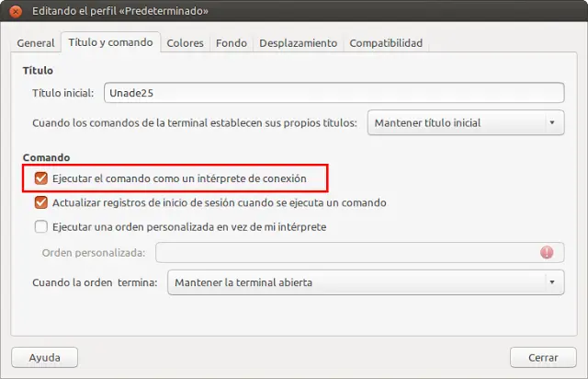This screenshot has width=588, height=379.
Task: Click the Orden personalizada text field
Action: (360, 252)
